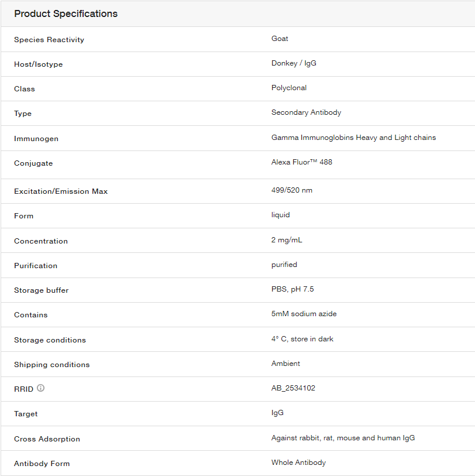
Task: Click the 2 mg/mL concentration value
Action: tap(287, 240)
